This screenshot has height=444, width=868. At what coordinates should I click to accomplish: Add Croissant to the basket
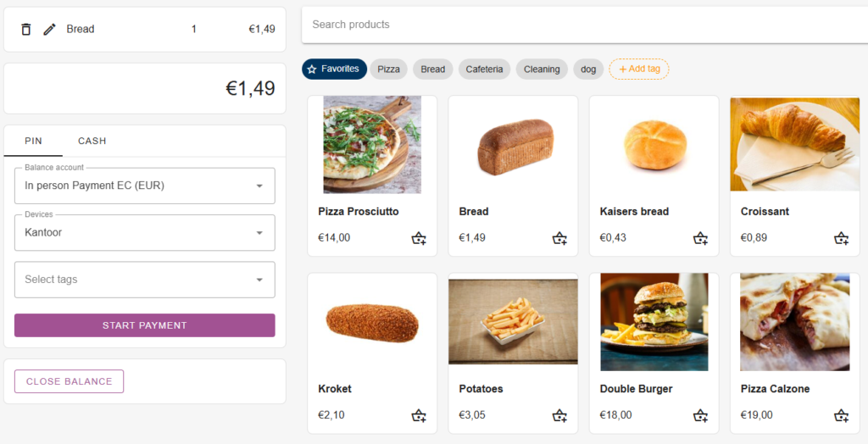point(841,238)
